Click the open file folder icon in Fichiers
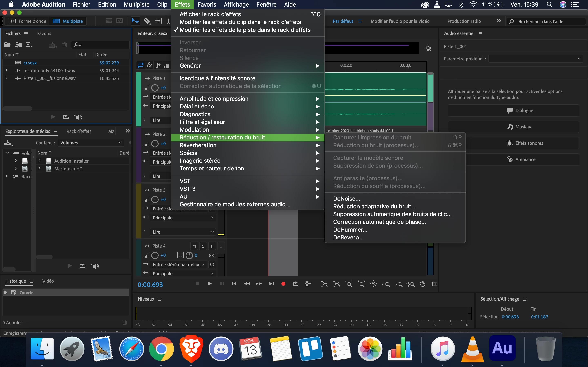Viewport: 588px width, 367px height. point(7,45)
